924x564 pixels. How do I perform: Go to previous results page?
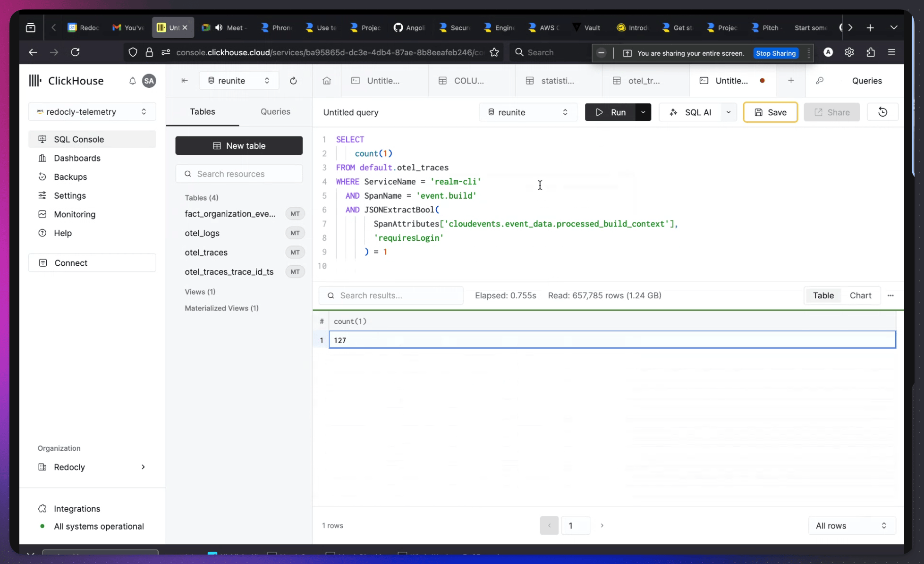coord(549,525)
